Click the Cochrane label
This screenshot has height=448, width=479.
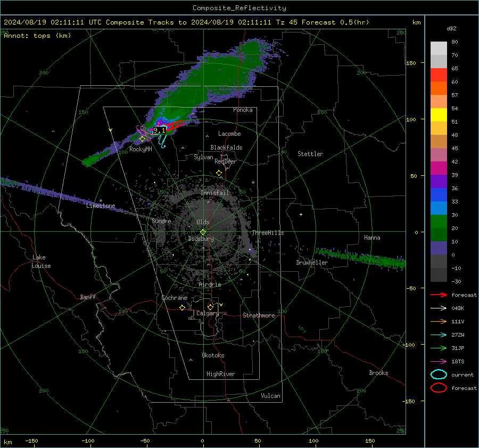174,298
